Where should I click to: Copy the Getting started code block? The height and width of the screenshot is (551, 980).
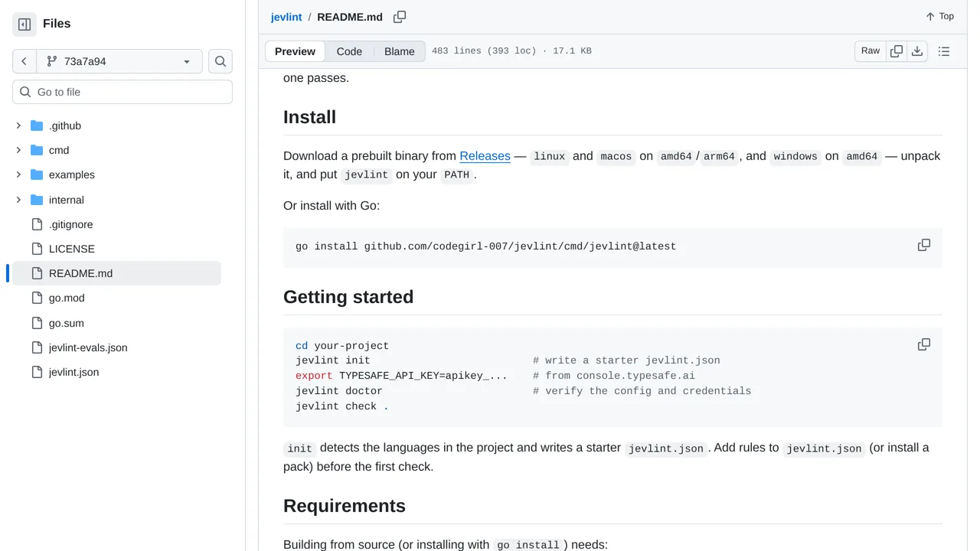click(924, 345)
